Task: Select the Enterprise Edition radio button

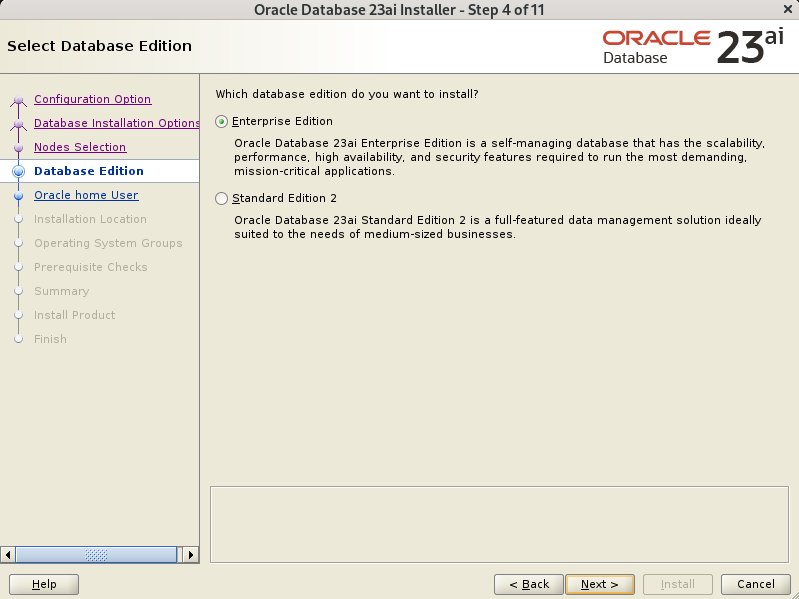Action: [221, 122]
